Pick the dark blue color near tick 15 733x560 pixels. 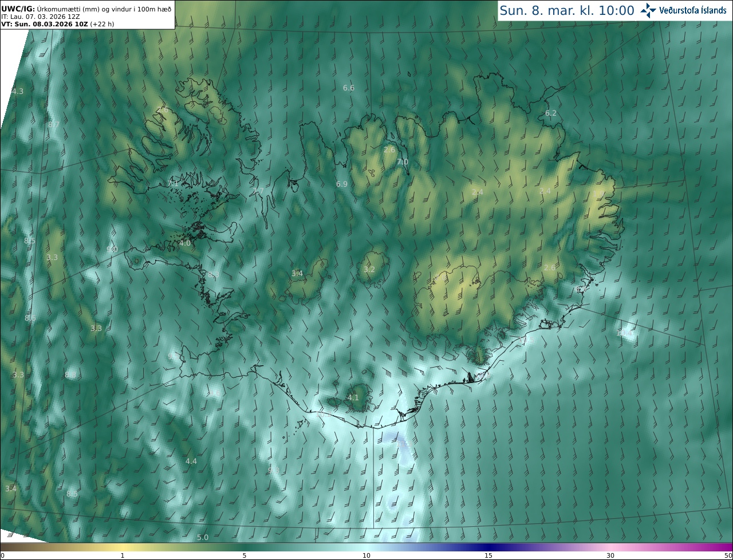click(488, 547)
